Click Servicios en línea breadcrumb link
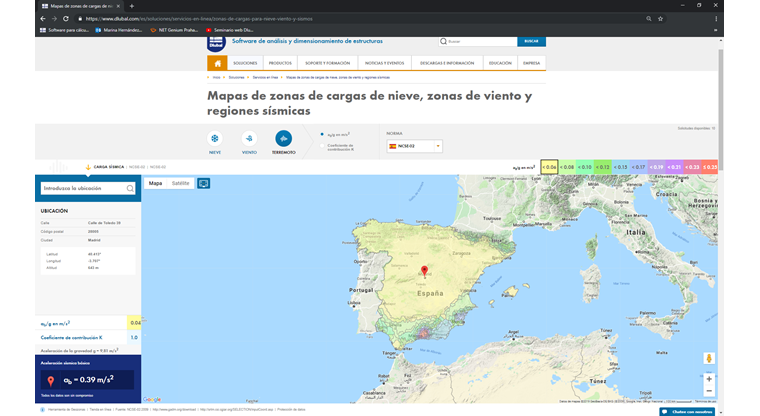The width and height of the screenshot is (760, 416). click(x=265, y=78)
